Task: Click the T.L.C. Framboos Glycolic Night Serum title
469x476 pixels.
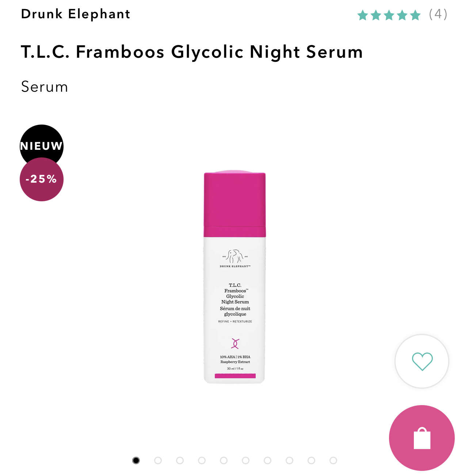Action: point(192,52)
